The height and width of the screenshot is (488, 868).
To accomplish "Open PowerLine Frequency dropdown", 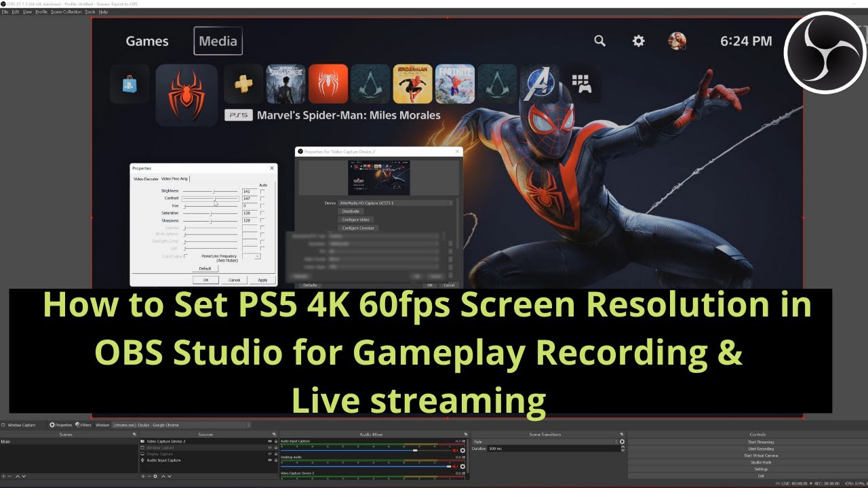I will pos(252,256).
